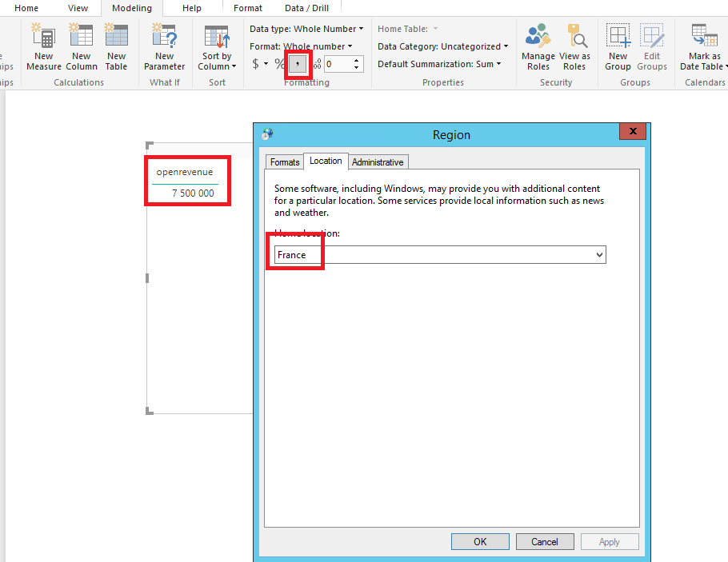Image resolution: width=728 pixels, height=562 pixels.
Task: Close the Region dialog
Action: click(632, 131)
